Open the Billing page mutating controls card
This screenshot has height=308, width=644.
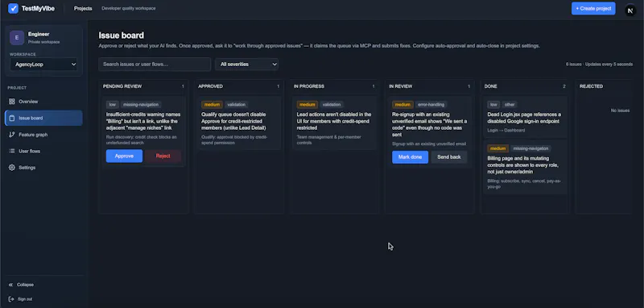click(525, 167)
